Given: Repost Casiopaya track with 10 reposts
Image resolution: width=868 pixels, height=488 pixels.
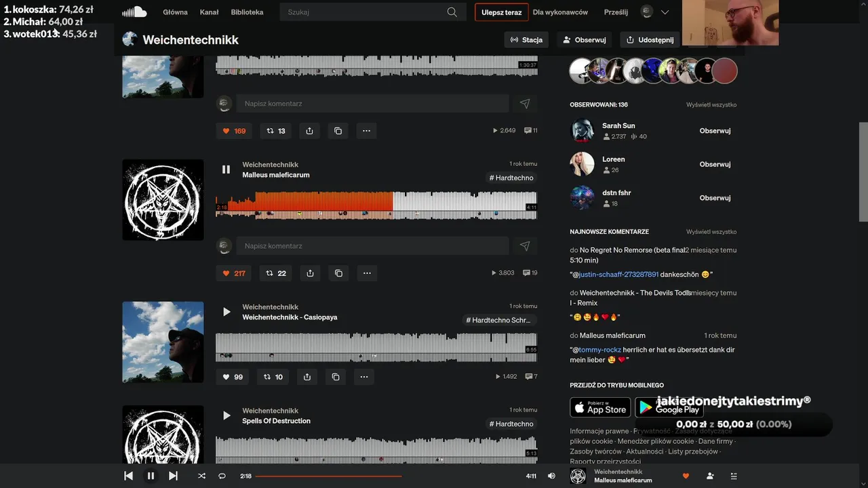Looking at the screenshot, I should (273, 377).
